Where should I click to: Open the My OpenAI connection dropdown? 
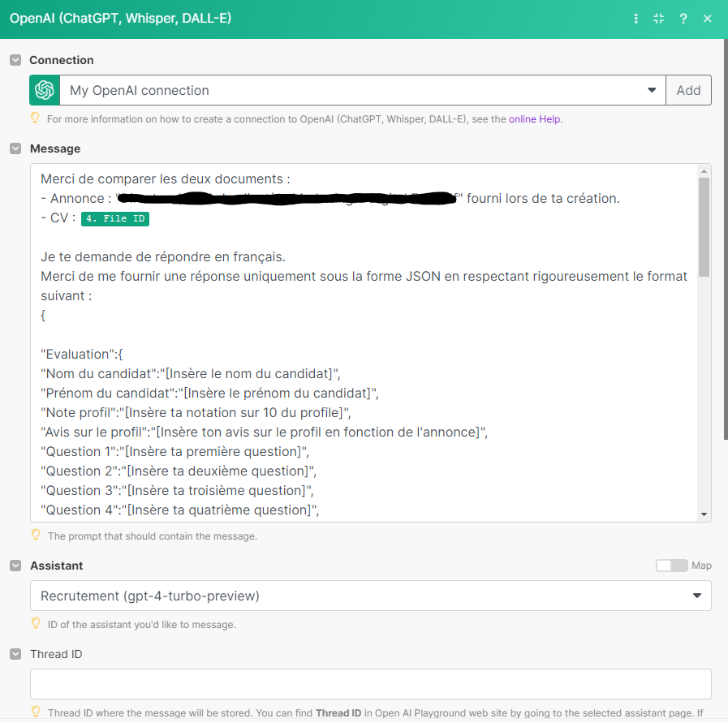tap(363, 90)
